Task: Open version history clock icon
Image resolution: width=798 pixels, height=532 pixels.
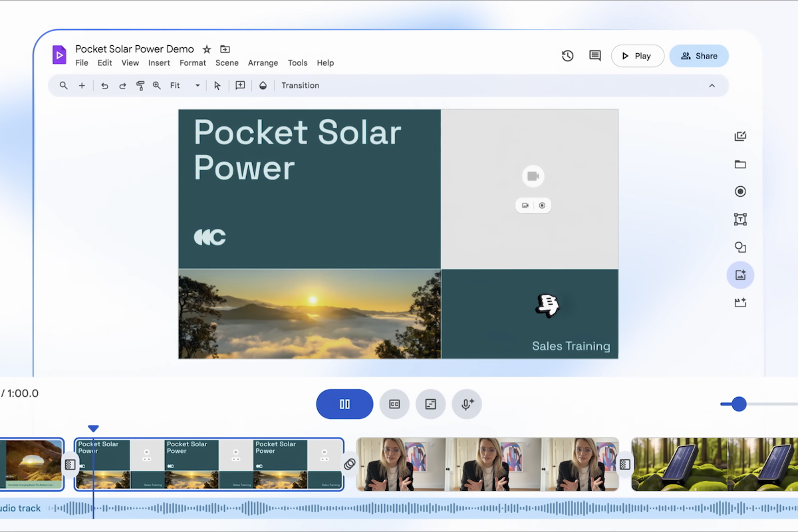Action: pos(567,56)
